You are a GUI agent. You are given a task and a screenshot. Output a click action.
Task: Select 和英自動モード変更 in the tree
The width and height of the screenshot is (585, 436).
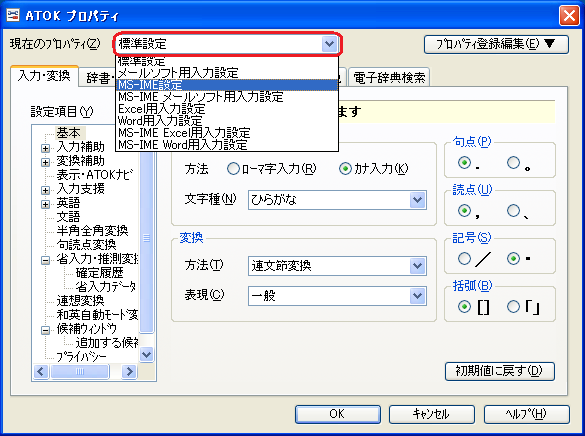click(x=97, y=314)
